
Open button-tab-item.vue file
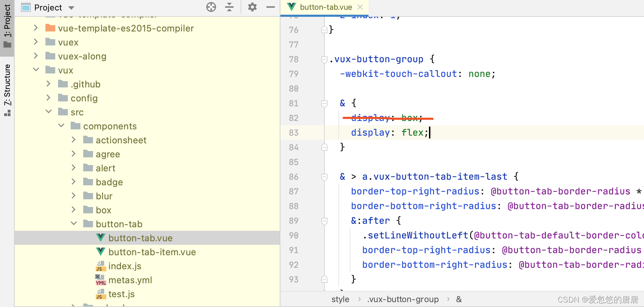point(152,252)
